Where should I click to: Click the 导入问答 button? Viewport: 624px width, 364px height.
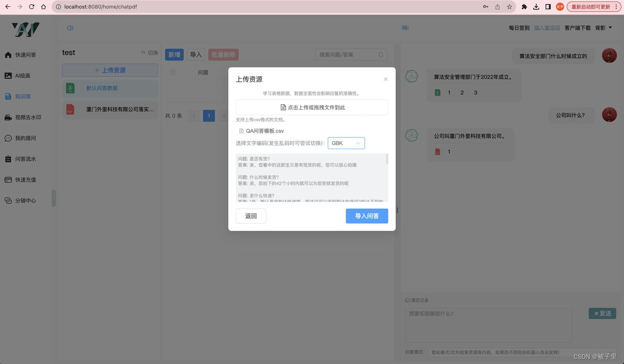click(x=367, y=216)
